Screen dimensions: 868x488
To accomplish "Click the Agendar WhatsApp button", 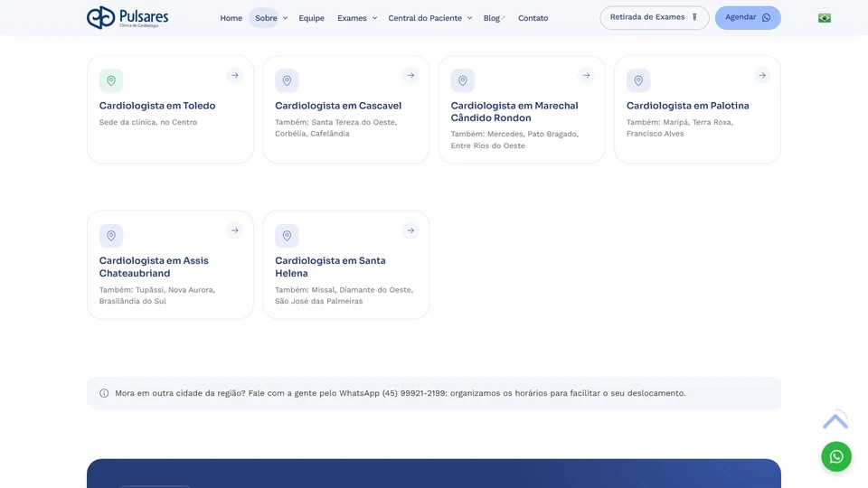I will tap(748, 18).
